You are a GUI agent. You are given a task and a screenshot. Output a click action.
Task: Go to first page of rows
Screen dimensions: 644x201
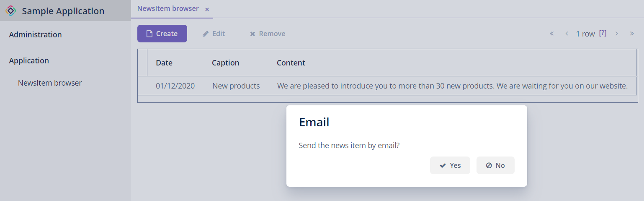click(552, 34)
